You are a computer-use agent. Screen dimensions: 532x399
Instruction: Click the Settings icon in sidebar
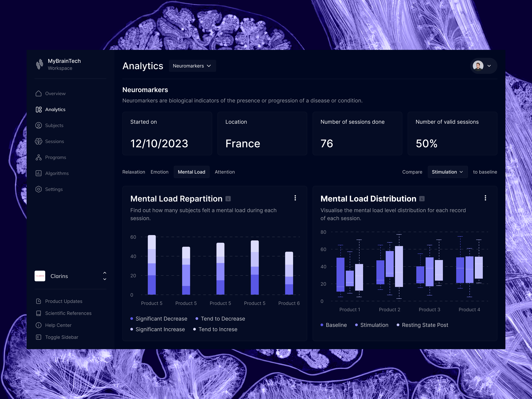(x=39, y=189)
